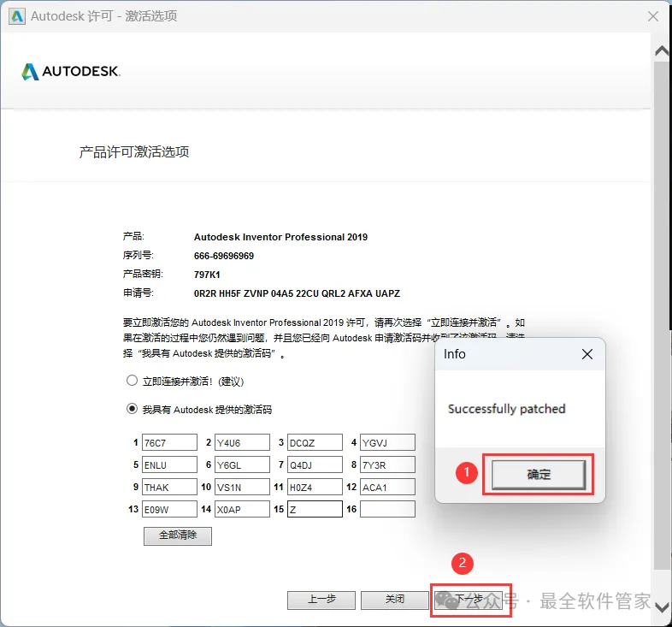Click the Info dialog title
Viewport: 672px width, 627px height.
point(454,354)
